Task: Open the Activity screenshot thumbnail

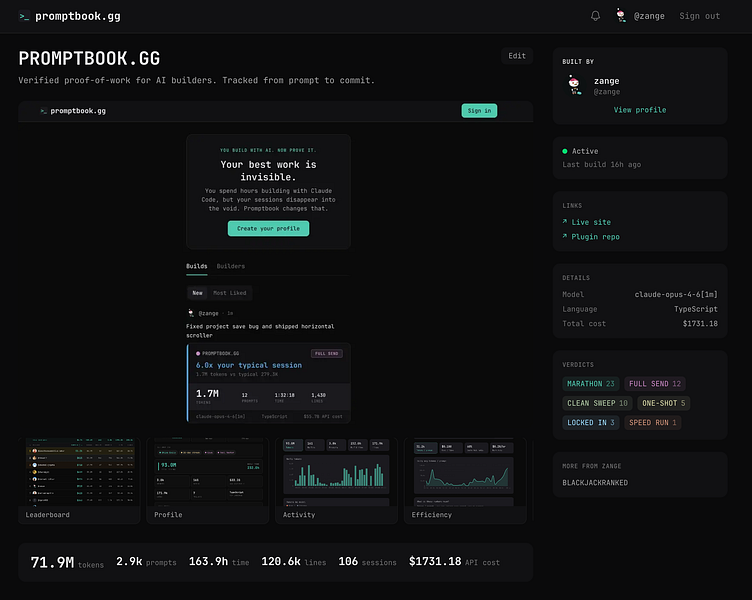Action: coord(336,480)
